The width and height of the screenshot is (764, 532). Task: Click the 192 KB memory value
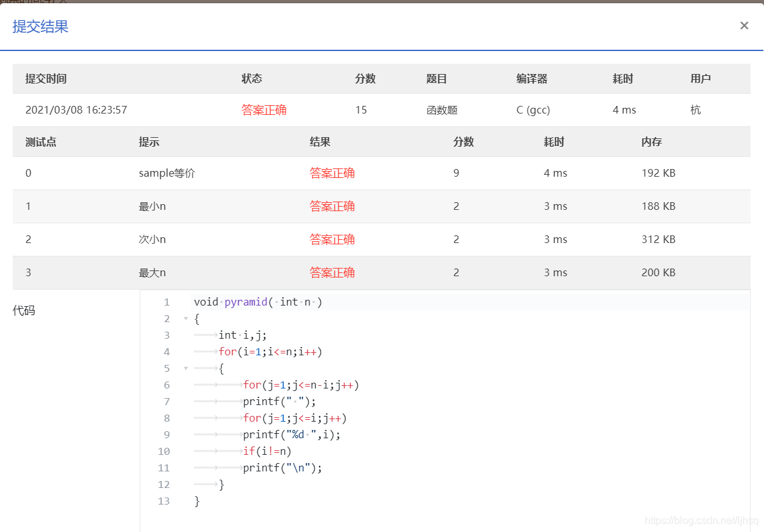[658, 173]
